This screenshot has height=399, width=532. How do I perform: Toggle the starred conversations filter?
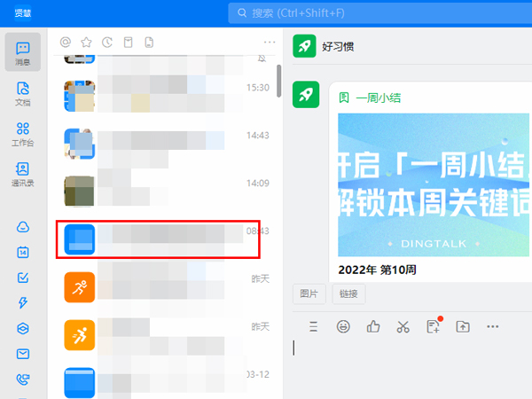pos(86,42)
